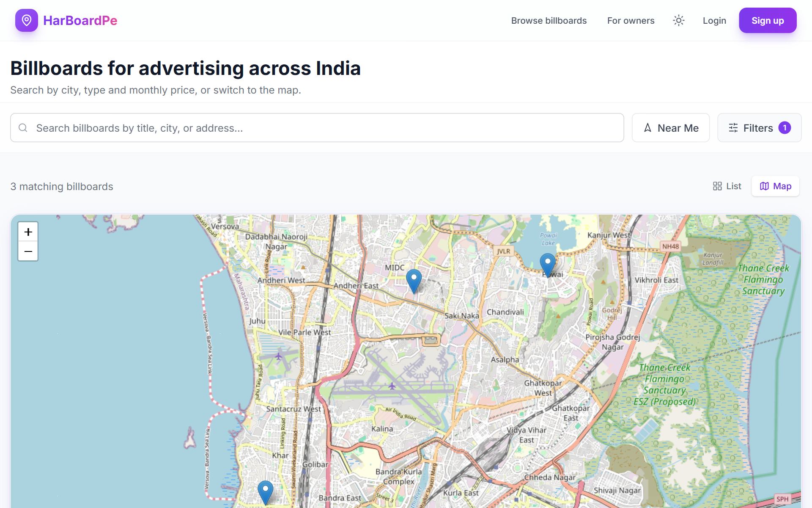Open the Filters panel
The width and height of the screenshot is (812, 508).
[759, 127]
